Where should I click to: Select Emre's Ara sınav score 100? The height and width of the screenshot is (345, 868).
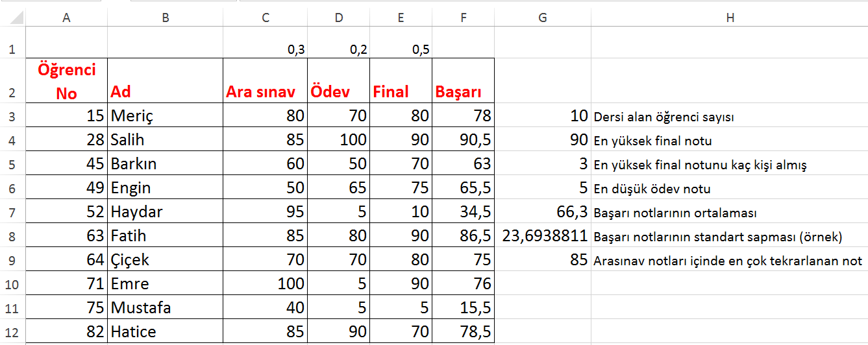pyautogui.click(x=266, y=283)
